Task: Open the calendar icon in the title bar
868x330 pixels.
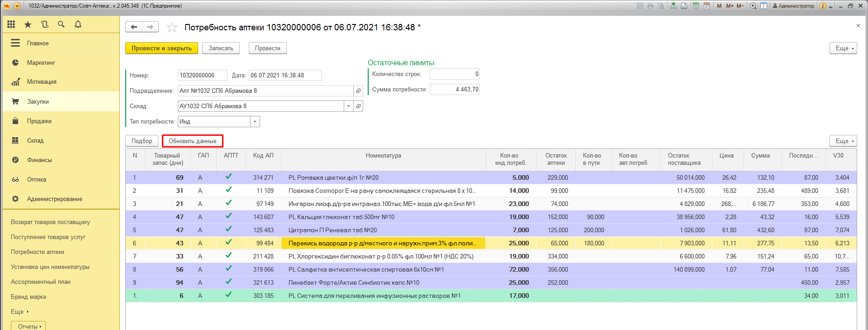Action: 707,6
